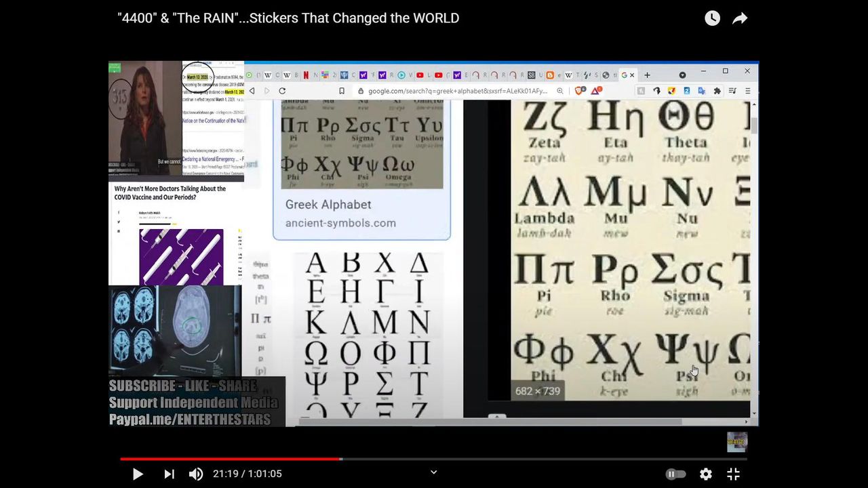Click the browser reload button
This screenshot has width=868, height=488.
(282, 91)
